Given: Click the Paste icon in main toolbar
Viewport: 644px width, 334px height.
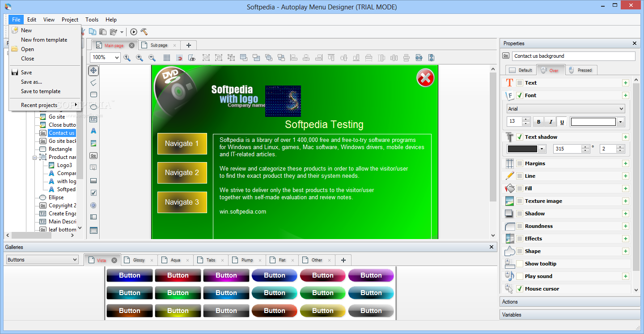Looking at the screenshot, I should pyautogui.click(x=103, y=32).
